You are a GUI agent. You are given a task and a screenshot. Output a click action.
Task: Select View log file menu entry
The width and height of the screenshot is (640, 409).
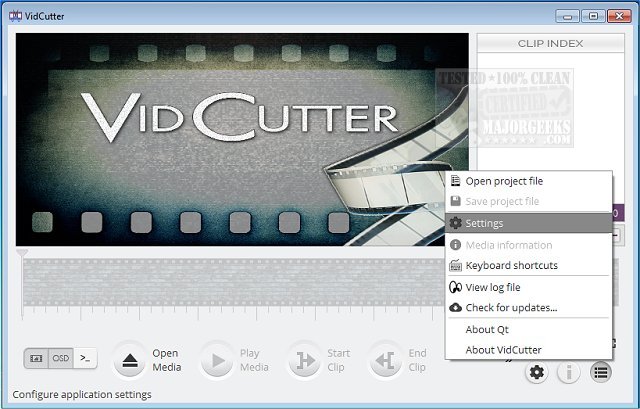[529, 287]
